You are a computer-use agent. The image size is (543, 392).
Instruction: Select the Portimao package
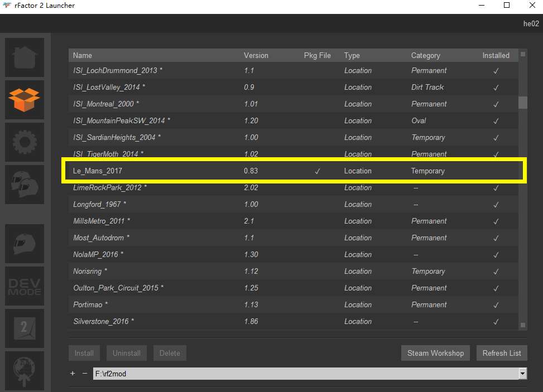(x=294, y=304)
